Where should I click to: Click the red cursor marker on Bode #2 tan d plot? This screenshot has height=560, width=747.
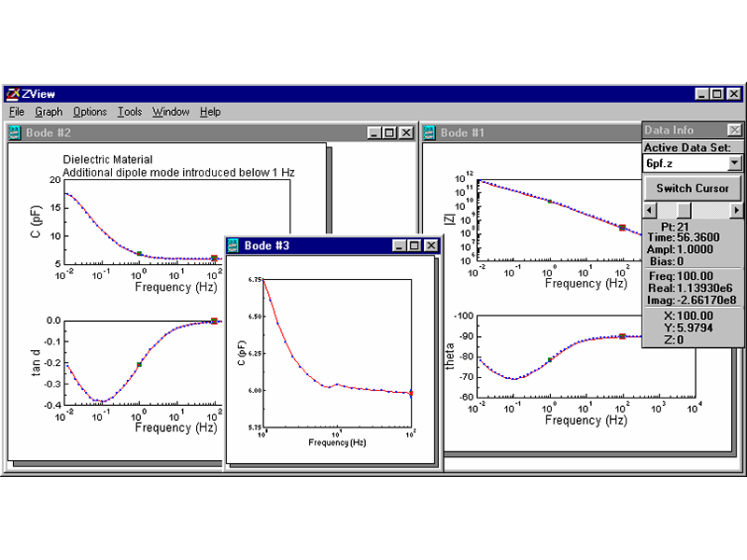(x=215, y=321)
